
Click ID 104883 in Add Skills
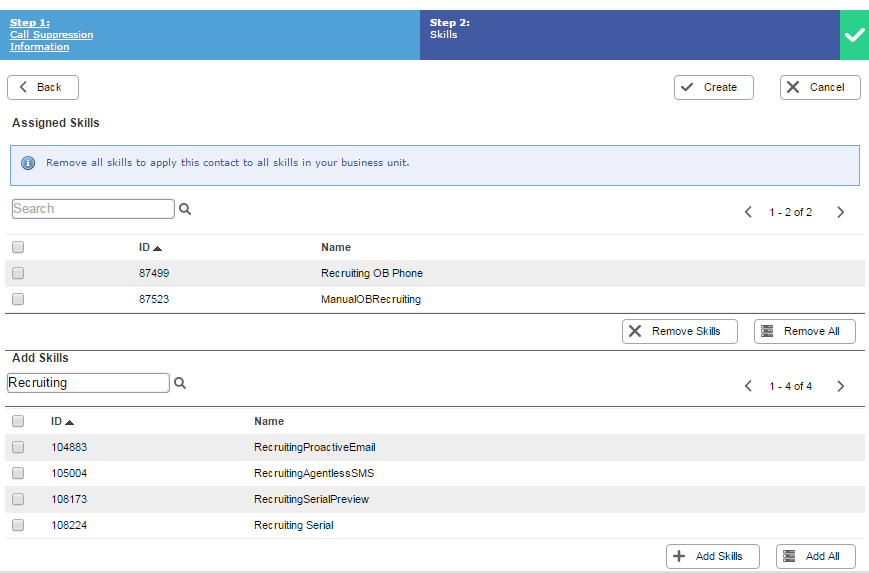[x=69, y=447]
